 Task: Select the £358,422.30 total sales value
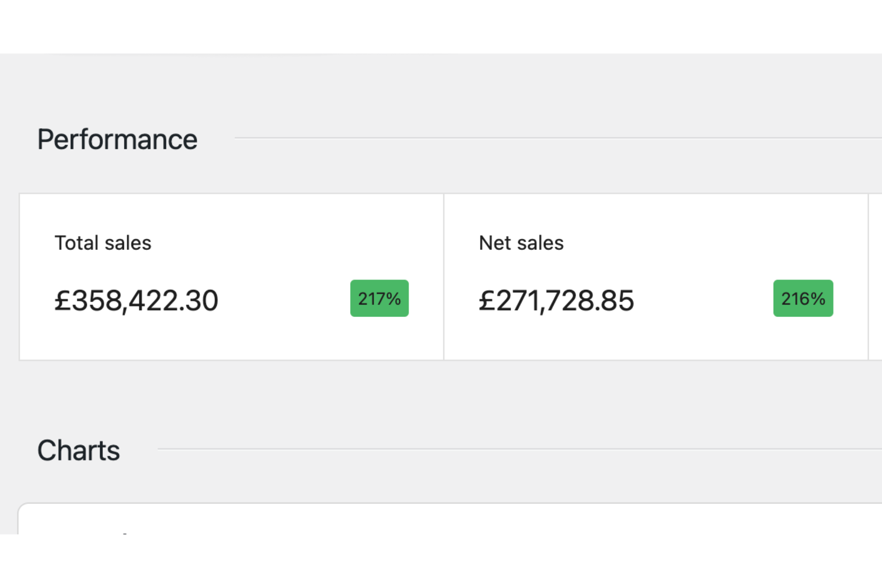pyautogui.click(x=136, y=301)
